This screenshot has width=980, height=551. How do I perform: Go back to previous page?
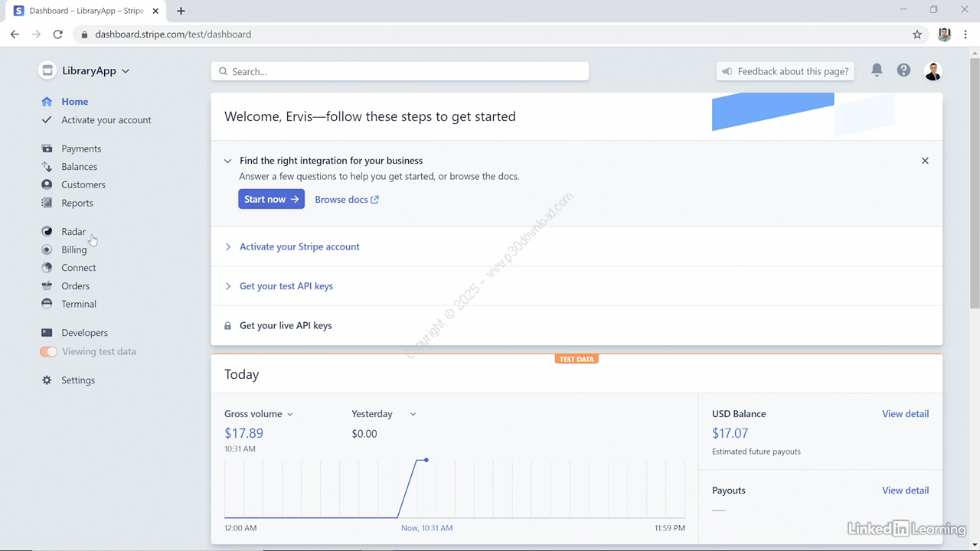click(x=15, y=34)
